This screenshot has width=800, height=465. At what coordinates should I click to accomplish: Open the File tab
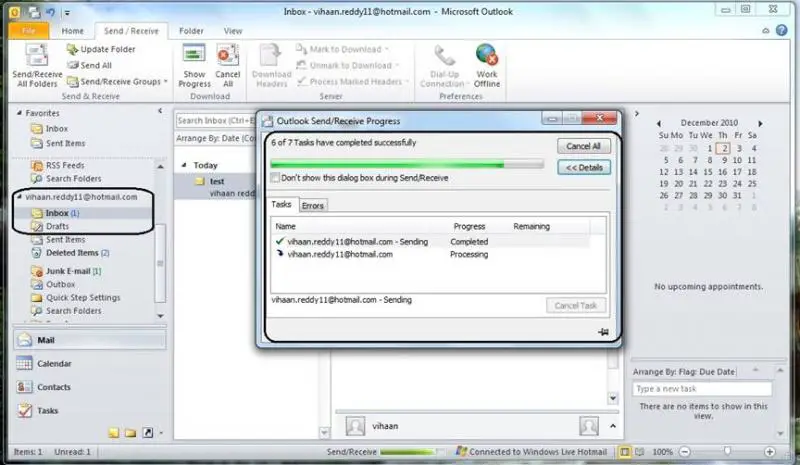click(29, 31)
